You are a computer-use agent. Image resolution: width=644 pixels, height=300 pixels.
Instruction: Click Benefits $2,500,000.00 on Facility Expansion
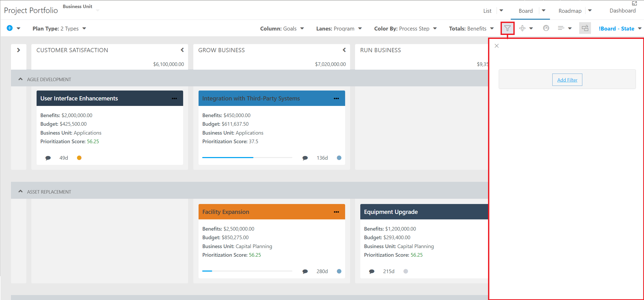pos(228,229)
